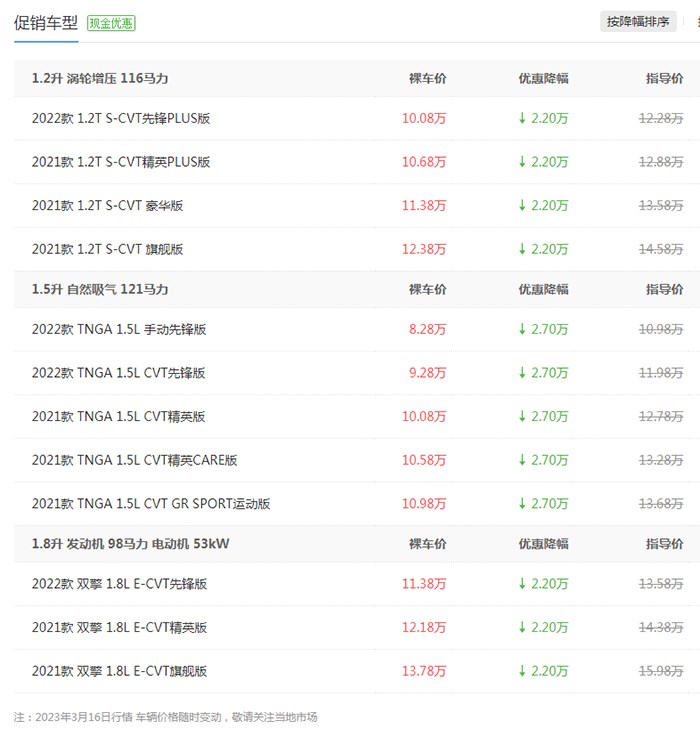Click the 2.20万 discount for 先锋PLUS版

coord(543,118)
